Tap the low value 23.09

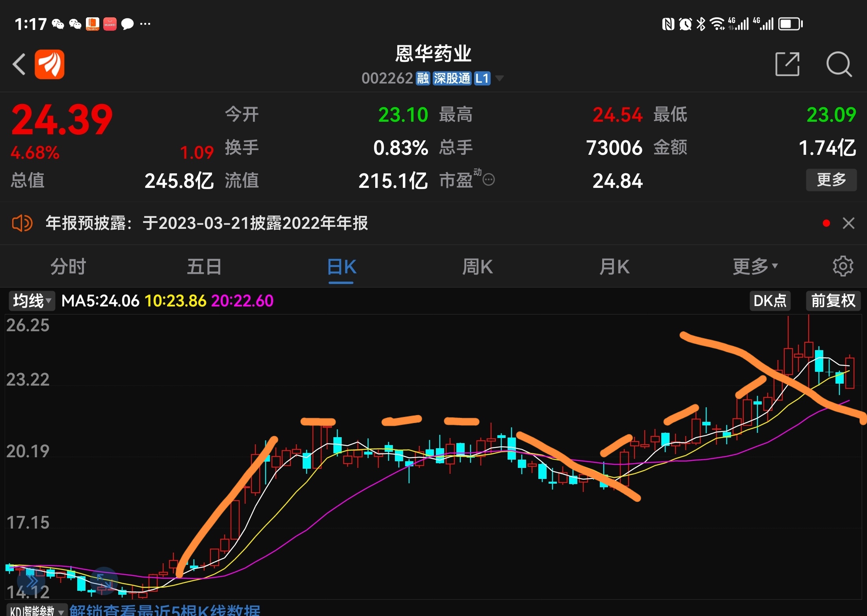point(831,115)
